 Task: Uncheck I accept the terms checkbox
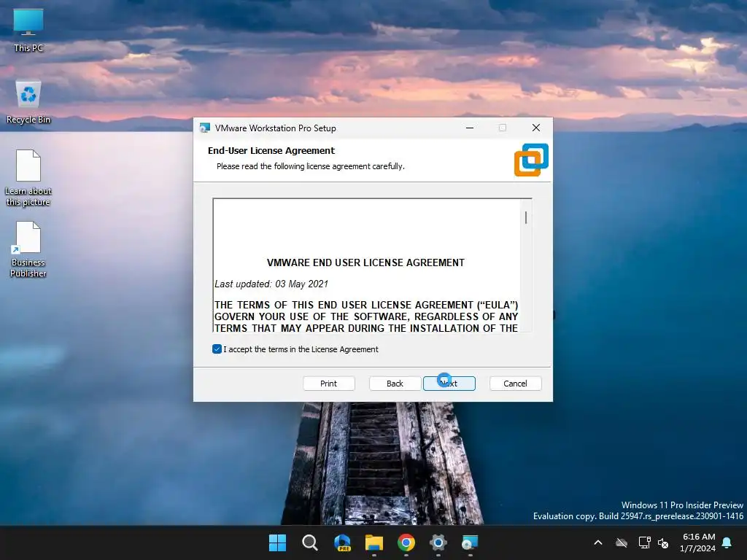pyautogui.click(x=217, y=349)
